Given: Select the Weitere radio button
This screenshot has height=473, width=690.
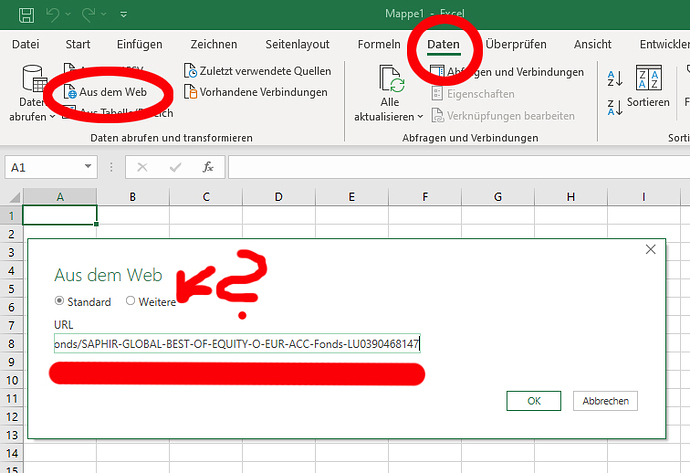Looking at the screenshot, I should 130,301.
